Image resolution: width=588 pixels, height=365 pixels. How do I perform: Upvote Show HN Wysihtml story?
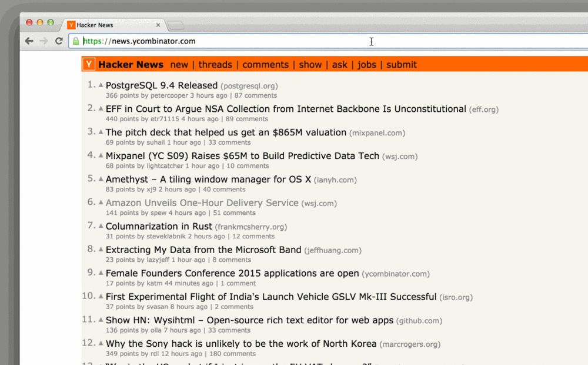[x=101, y=320]
